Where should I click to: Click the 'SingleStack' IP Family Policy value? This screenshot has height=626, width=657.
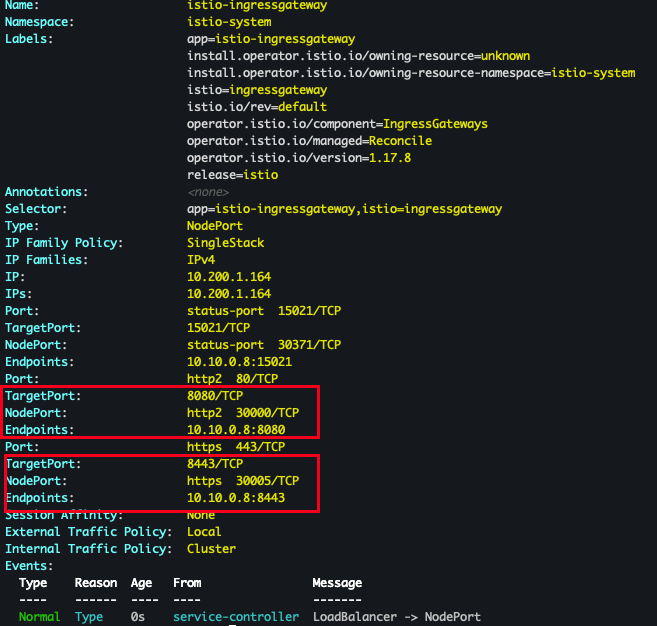pyautogui.click(x=225, y=243)
